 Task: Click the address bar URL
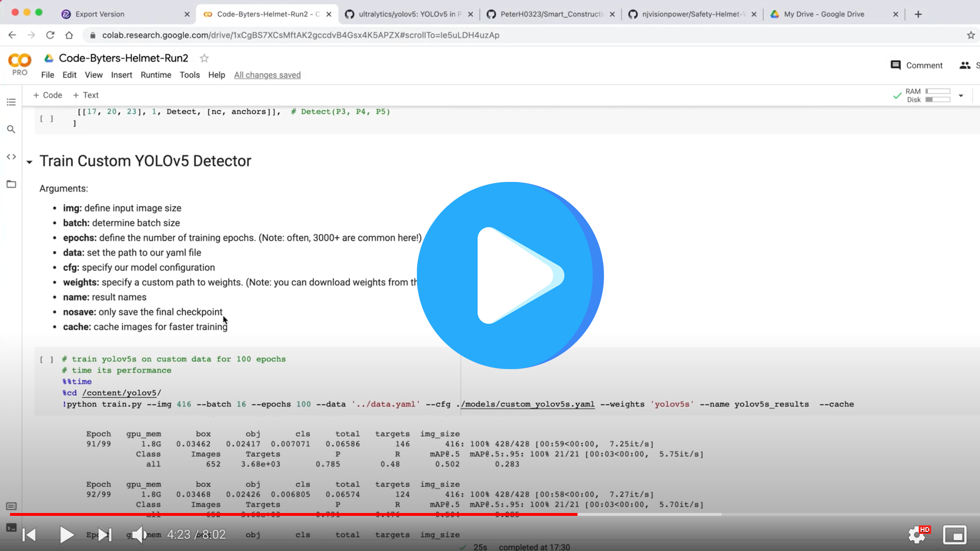coord(301,35)
